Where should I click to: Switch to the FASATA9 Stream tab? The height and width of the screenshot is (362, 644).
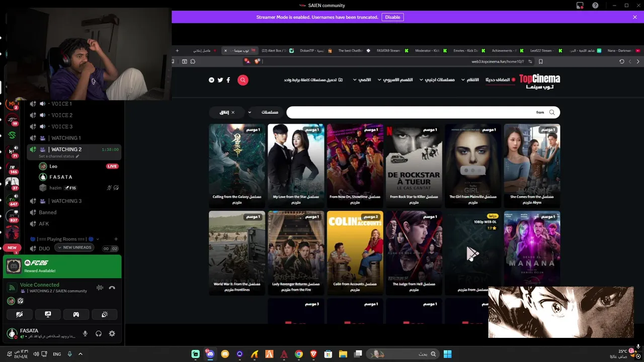click(x=392, y=50)
